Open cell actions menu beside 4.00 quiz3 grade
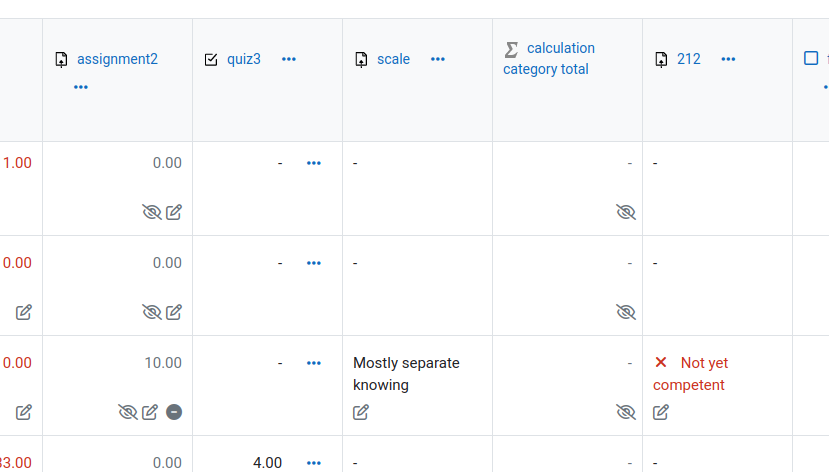Image resolution: width=829 pixels, height=472 pixels. (314, 463)
